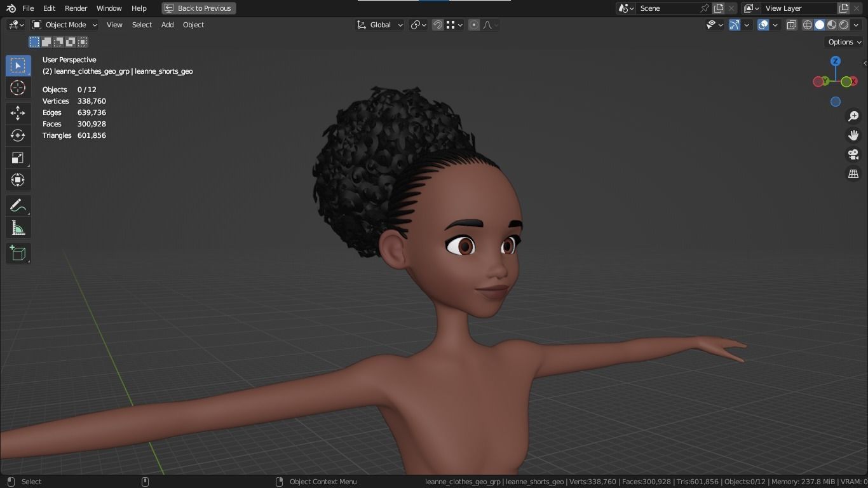This screenshot has height=488, width=868.
Task: Toggle X-ray mode
Action: coord(792,25)
